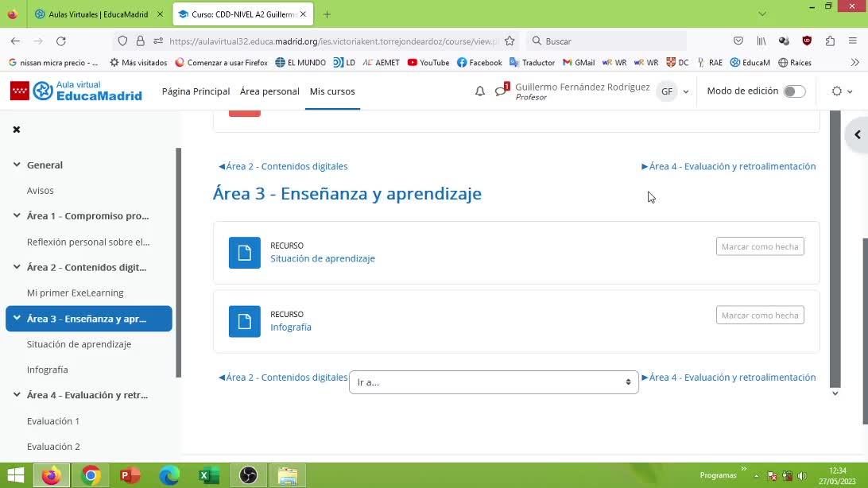
Task: Open PowerPoint from the taskbar
Action: (130, 475)
